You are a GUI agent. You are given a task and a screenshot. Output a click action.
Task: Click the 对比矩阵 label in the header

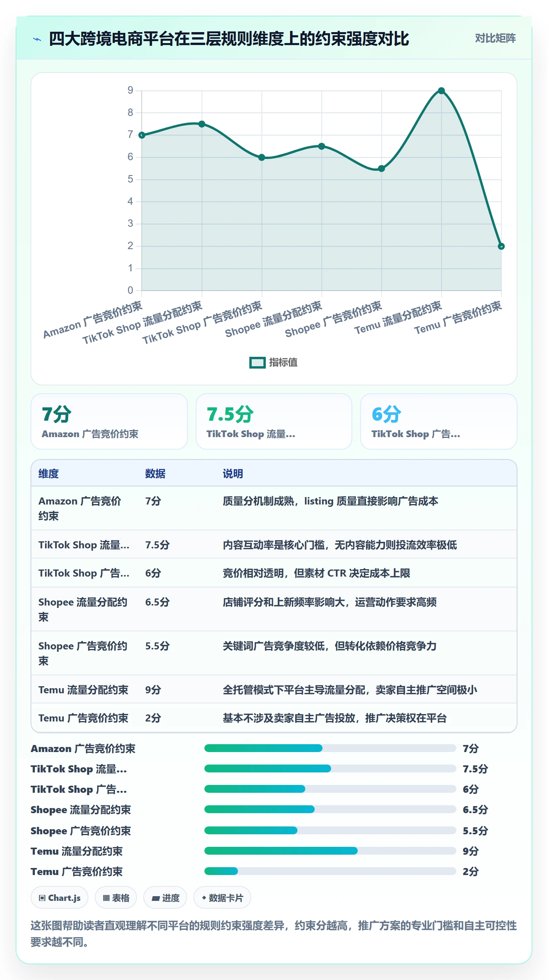point(496,38)
